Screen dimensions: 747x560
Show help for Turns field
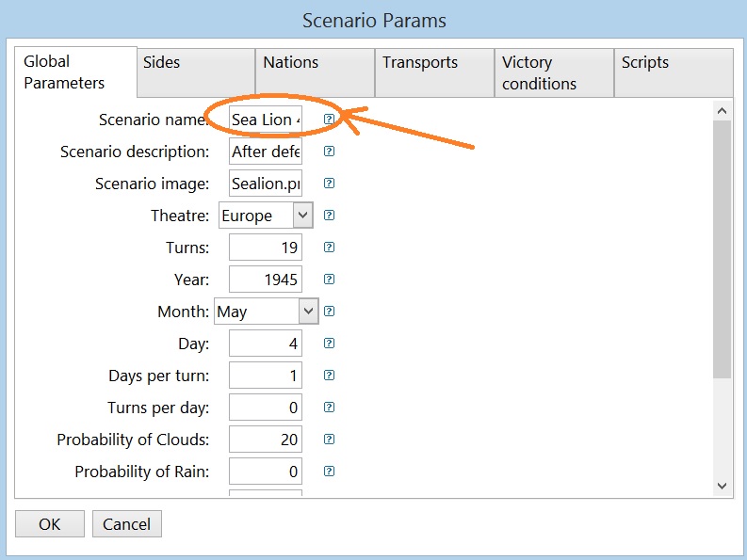329,248
